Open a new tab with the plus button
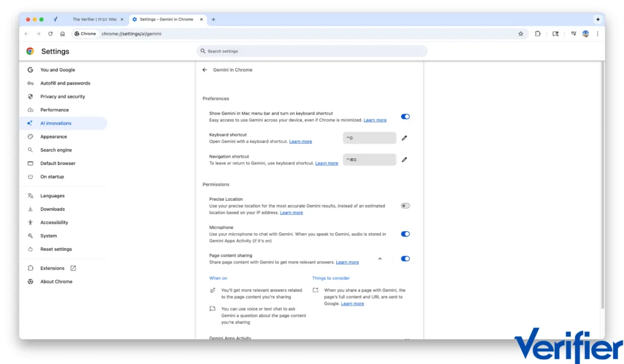This screenshot has height=364, width=624. [x=213, y=19]
